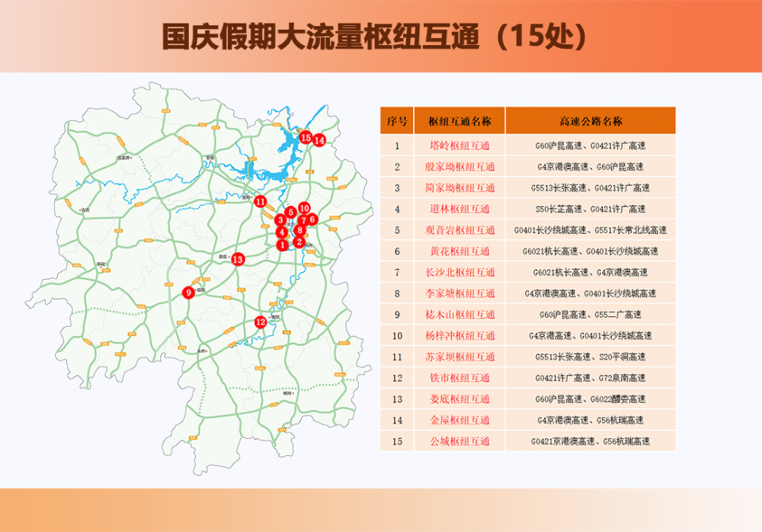Click 黄花枢纽互通 in row 6
The width and height of the screenshot is (762, 532).
(x=459, y=252)
